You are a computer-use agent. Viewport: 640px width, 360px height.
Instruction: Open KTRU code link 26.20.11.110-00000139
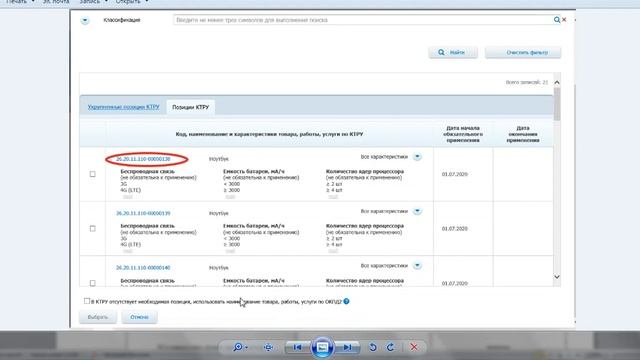click(x=143, y=213)
